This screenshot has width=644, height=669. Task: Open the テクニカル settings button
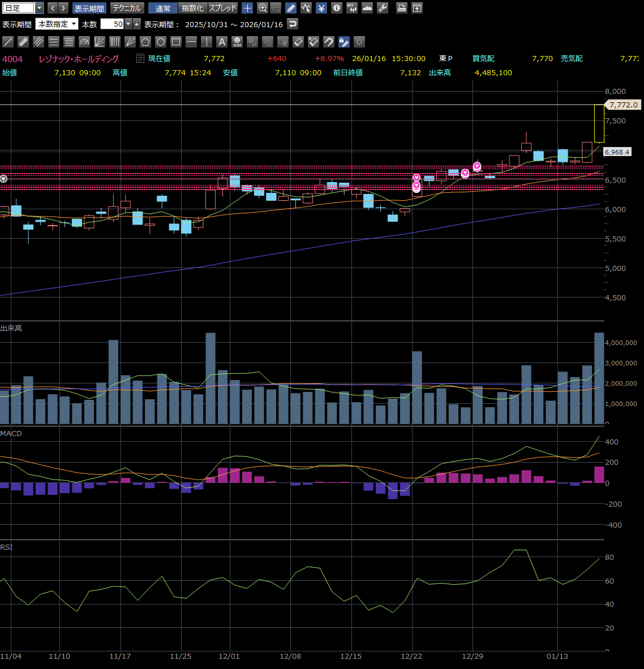pyautogui.click(x=127, y=8)
